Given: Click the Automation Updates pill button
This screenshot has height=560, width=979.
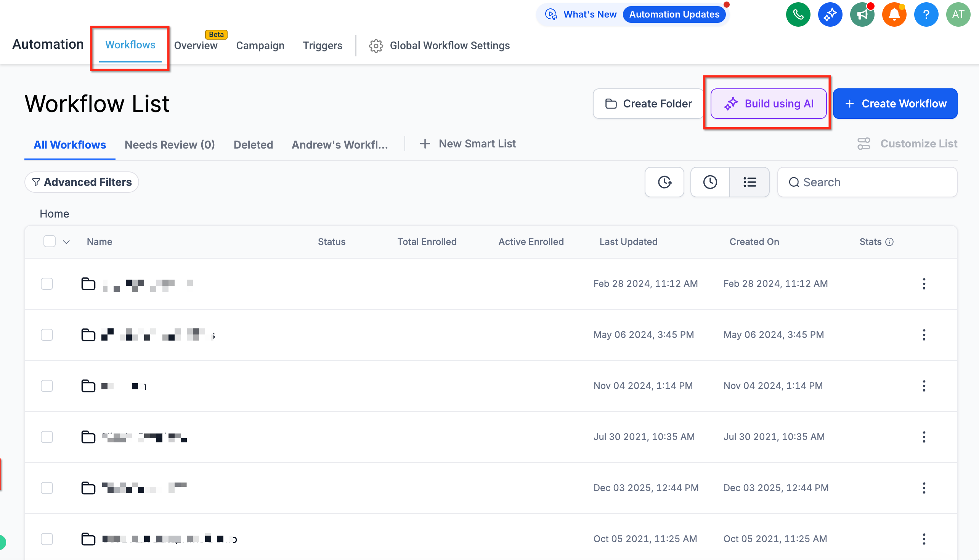Looking at the screenshot, I should point(674,14).
